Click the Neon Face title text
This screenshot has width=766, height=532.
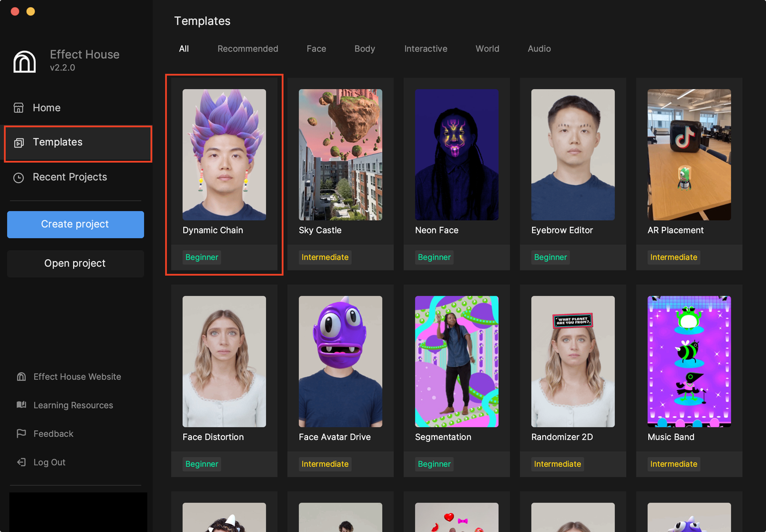click(437, 230)
